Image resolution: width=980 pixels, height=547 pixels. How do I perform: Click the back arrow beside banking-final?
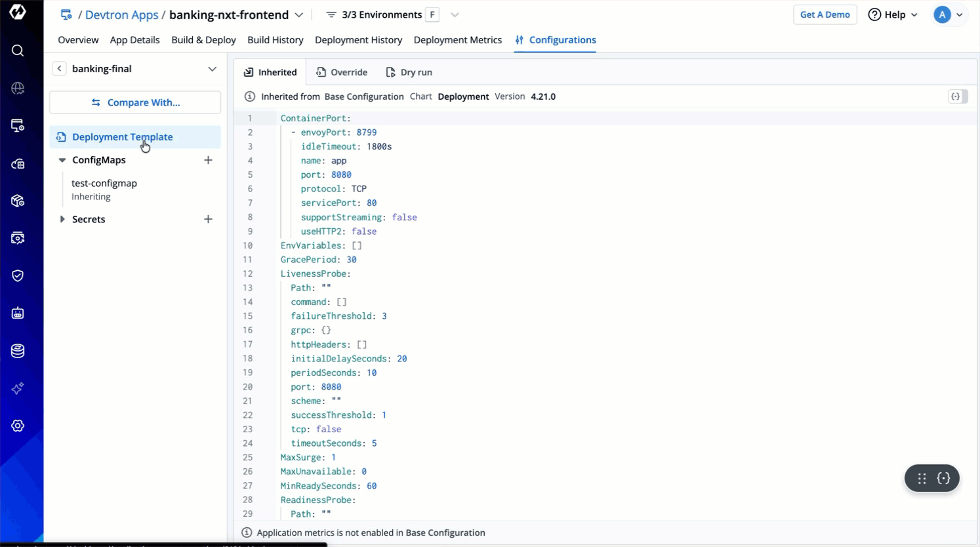tap(59, 69)
